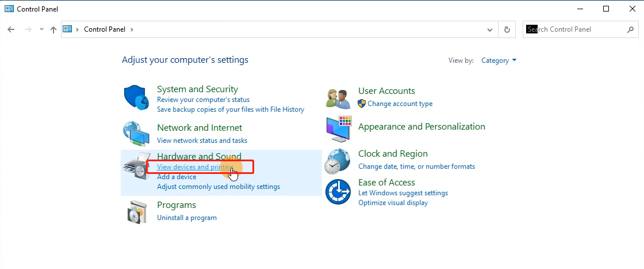Click View devices and printers
Image resolution: width=644 pixels, height=269 pixels.
point(195,167)
